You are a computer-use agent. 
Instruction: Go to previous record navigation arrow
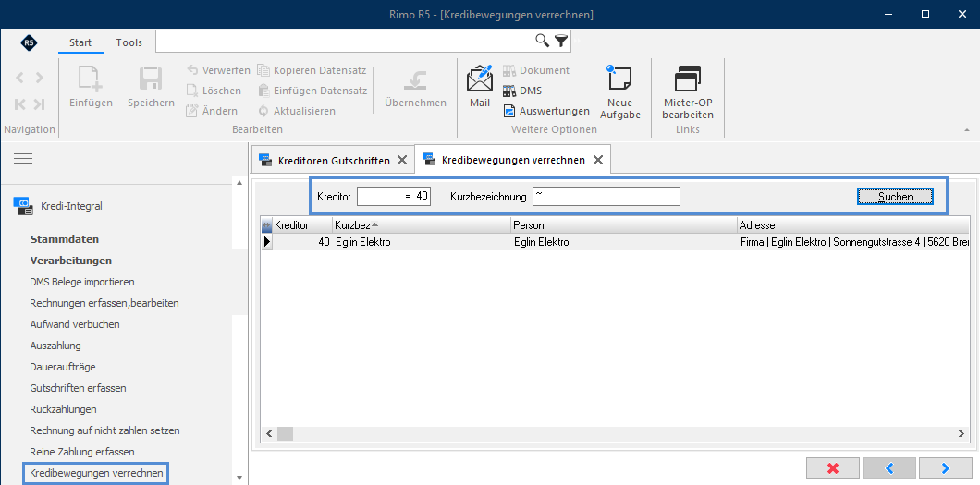pyautogui.click(x=20, y=78)
